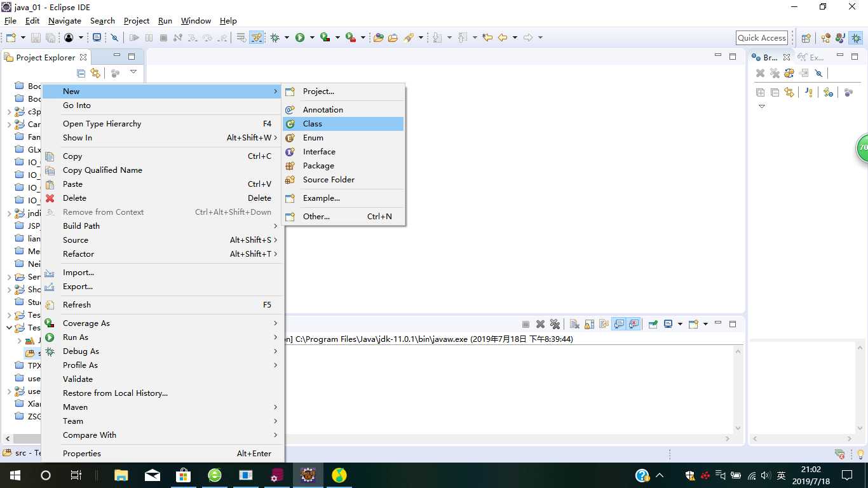Open Mail app from Windows taskbar

(153, 475)
